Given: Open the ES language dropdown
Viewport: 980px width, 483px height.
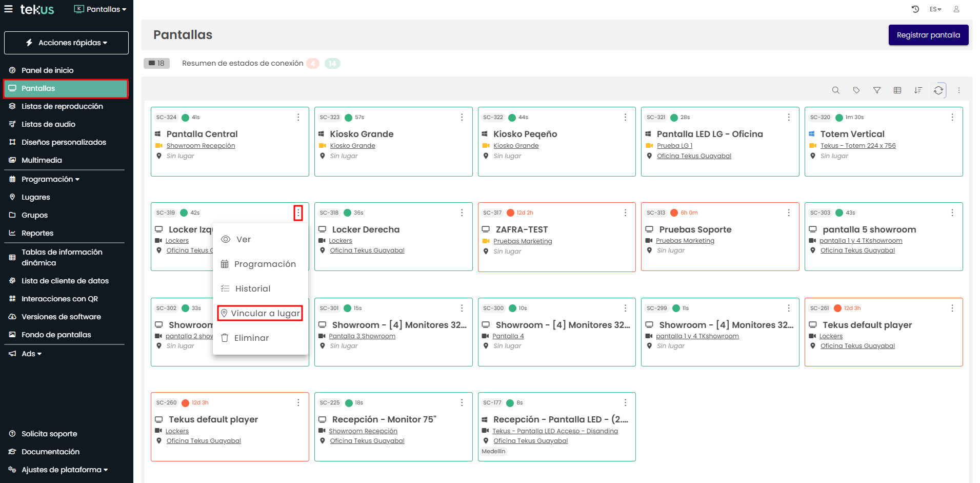Looking at the screenshot, I should (x=935, y=9).
